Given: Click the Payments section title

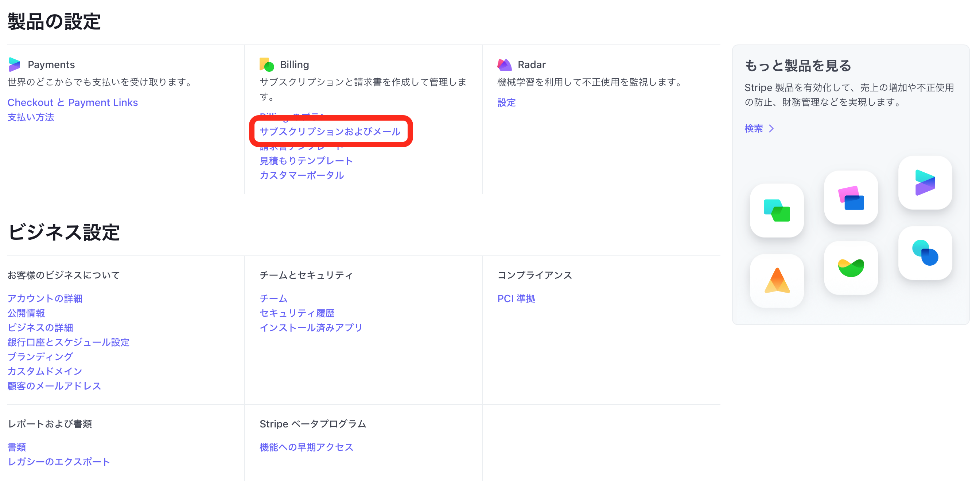Looking at the screenshot, I should click(x=51, y=64).
